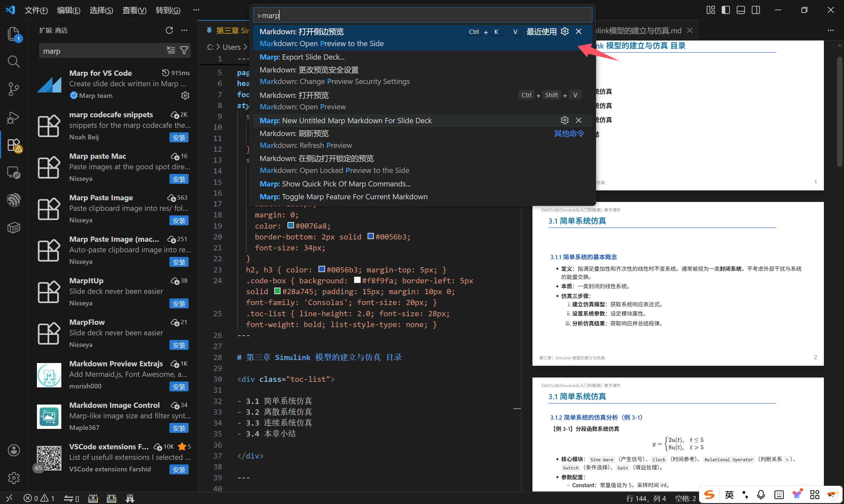
Task: Expand Users breadcrumb chevron
Action: coord(245,47)
